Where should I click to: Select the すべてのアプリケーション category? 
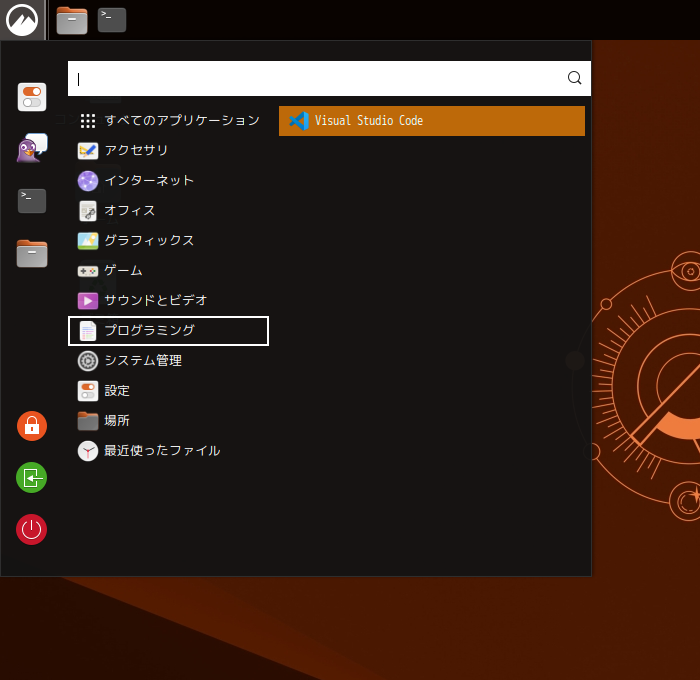pos(168,121)
